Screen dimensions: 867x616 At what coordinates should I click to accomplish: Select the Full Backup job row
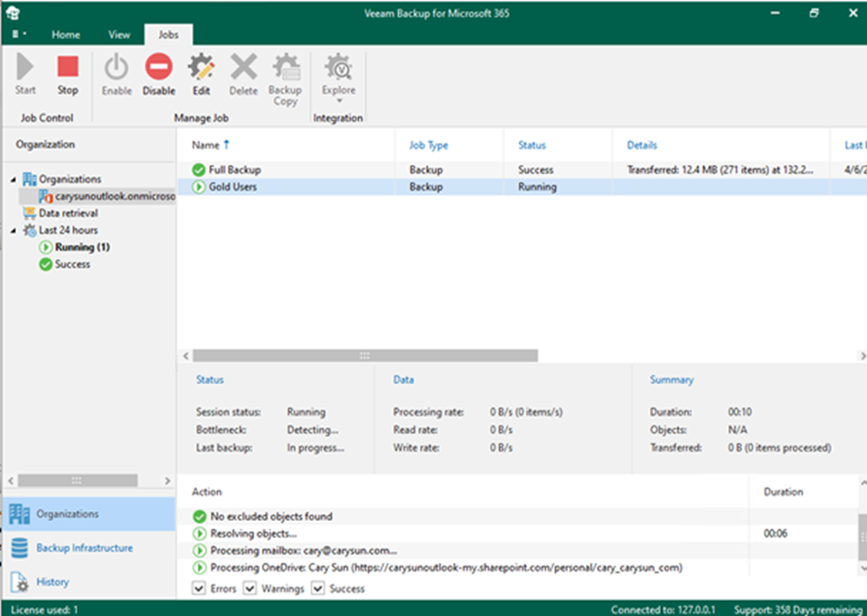[522, 169]
